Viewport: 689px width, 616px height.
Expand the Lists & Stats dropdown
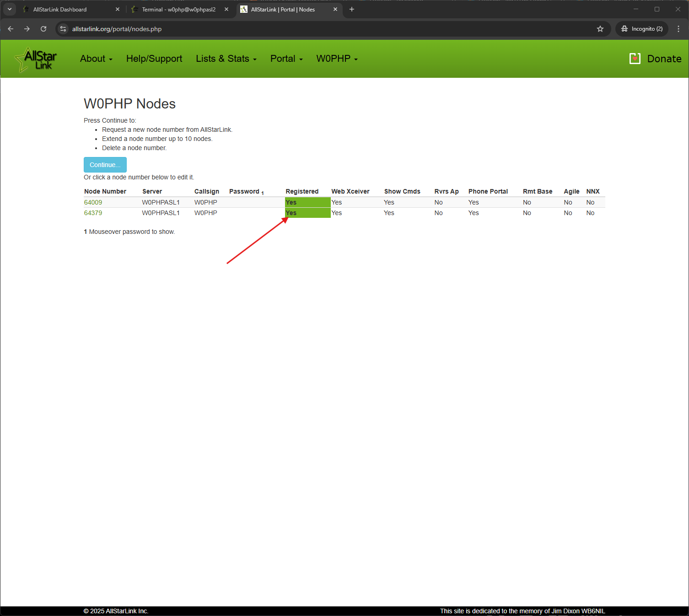(x=226, y=59)
